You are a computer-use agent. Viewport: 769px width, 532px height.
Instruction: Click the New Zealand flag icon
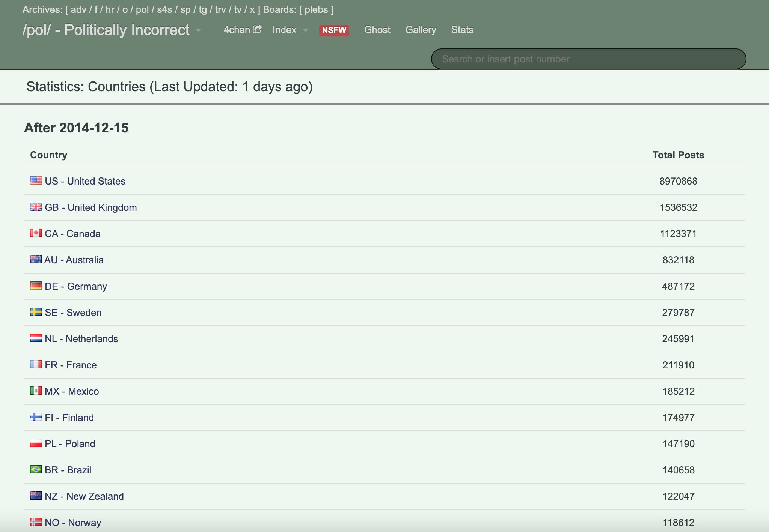point(36,496)
